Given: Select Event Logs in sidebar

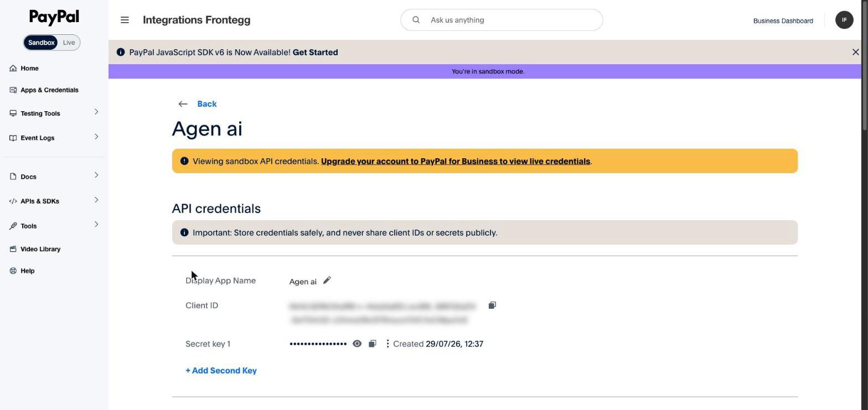Looking at the screenshot, I should (37, 138).
